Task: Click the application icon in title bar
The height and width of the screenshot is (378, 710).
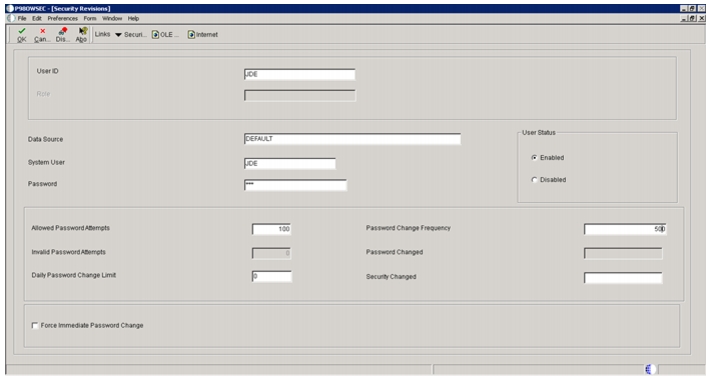Action: coord(10,9)
